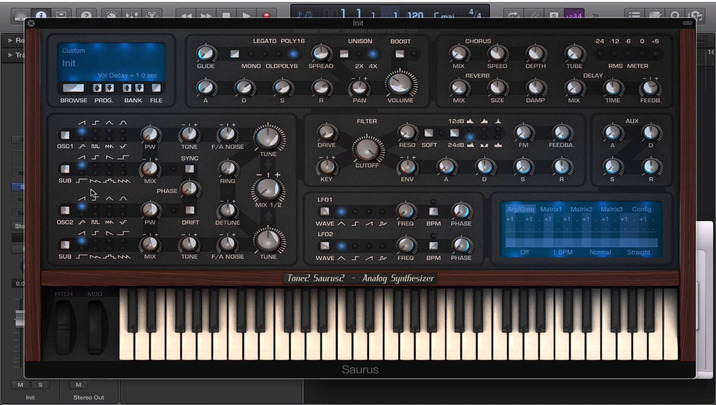This screenshot has height=405, width=716.
Task: Click the second BANK arrow button
Action: tap(140, 88)
